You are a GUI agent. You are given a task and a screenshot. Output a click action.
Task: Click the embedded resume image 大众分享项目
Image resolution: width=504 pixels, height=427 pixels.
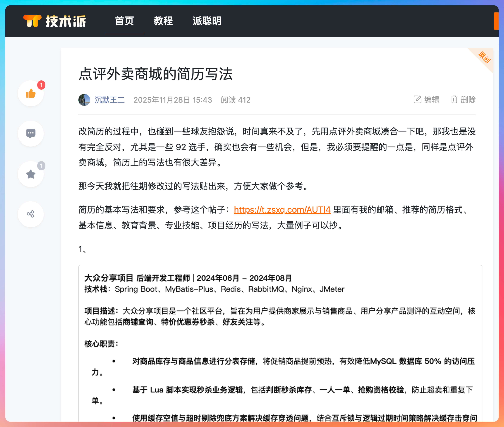(280, 344)
